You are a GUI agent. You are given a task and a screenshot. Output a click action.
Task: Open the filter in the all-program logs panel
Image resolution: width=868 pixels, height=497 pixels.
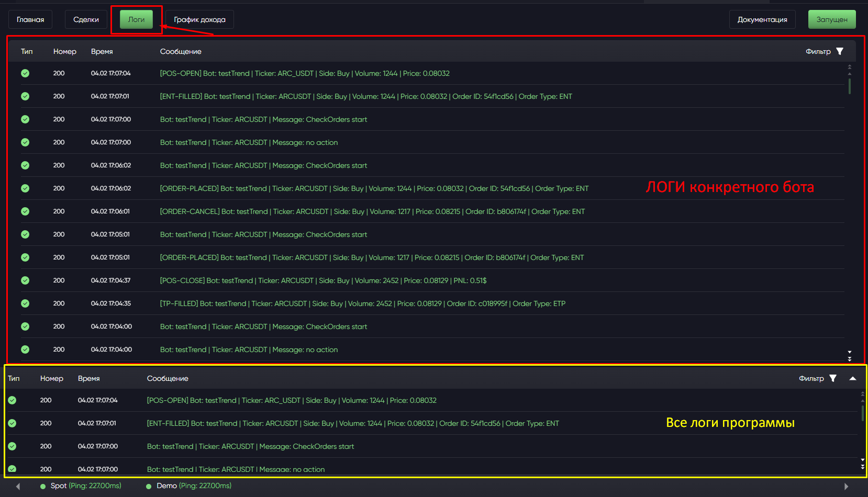(832, 378)
